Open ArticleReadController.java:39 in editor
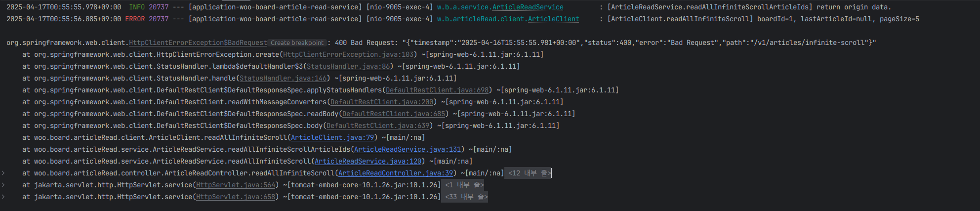Image resolution: width=980 pixels, height=211 pixels. (x=396, y=173)
